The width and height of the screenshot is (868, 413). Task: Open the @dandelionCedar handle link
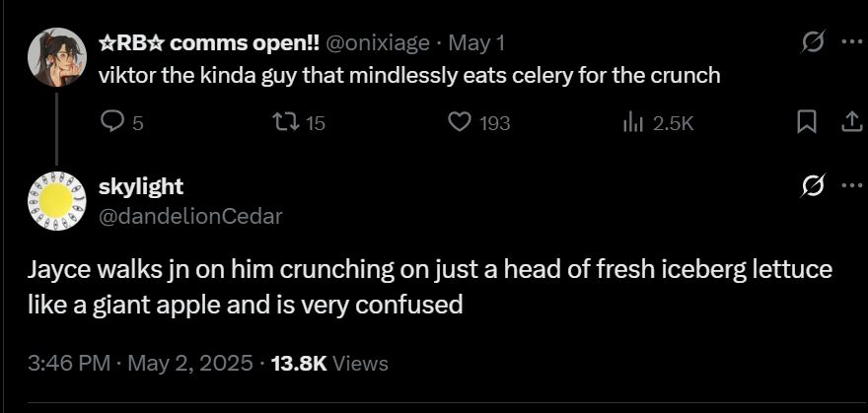(x=190, y=216)
